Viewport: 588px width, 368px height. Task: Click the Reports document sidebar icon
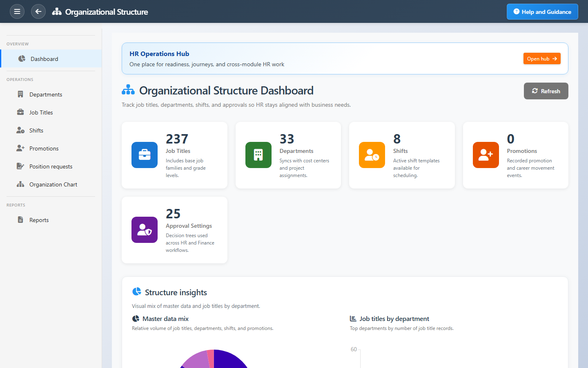[20, 220]
